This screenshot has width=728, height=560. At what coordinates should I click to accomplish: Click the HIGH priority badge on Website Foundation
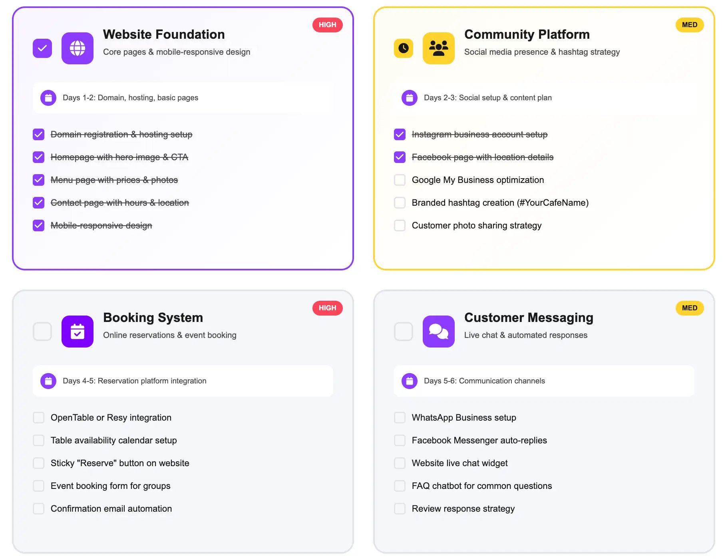(x=328, y=25)
